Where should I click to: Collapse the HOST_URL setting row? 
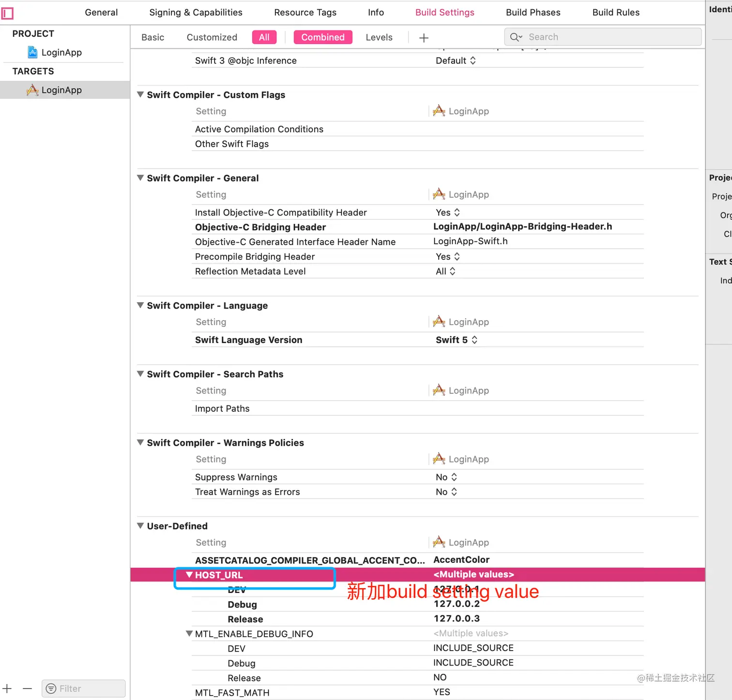click(x=189, y=575)
